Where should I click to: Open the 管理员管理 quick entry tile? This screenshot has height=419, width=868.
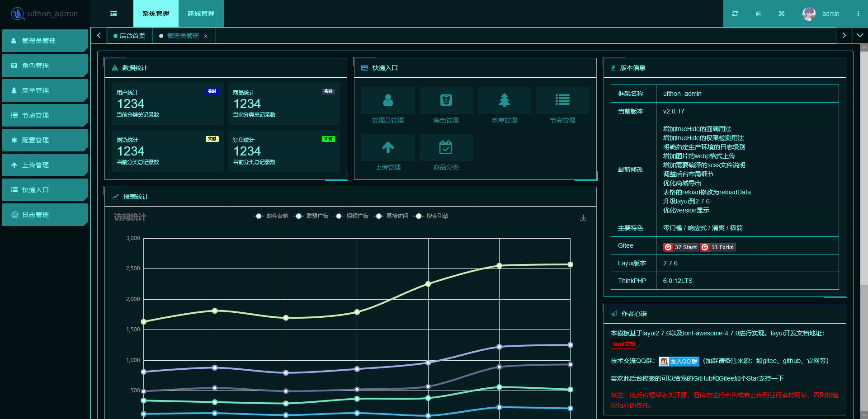388,105
